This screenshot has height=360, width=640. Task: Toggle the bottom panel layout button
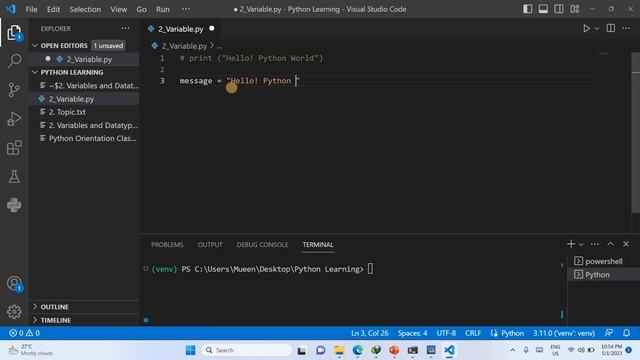(543, 9)
